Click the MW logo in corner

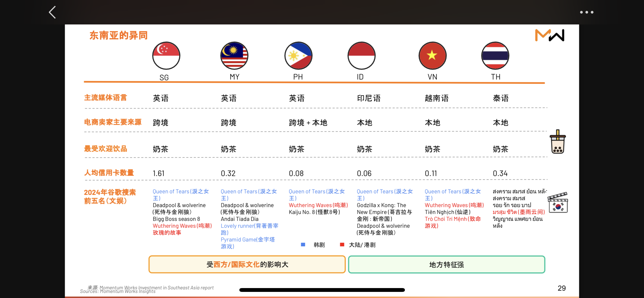point(550,35)
